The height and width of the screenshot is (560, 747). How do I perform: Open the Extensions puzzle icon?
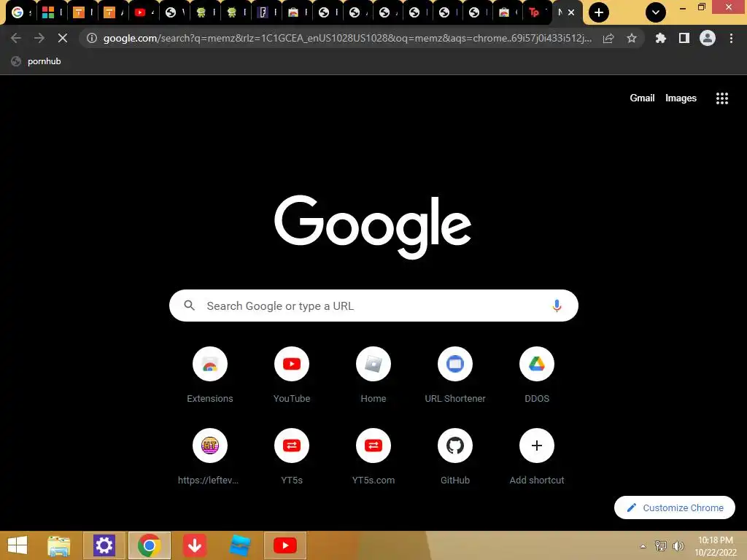tap(660, 38)
